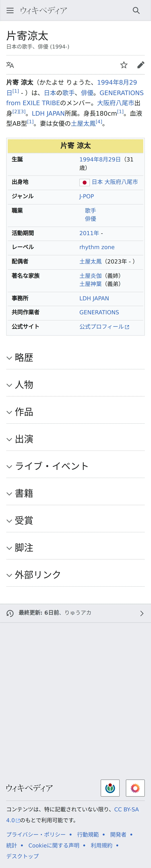Click the Powered by MediaWiki badge
The height and width of the screenshot is (868, 151).
pyautogui.click(x=135, y=788)
